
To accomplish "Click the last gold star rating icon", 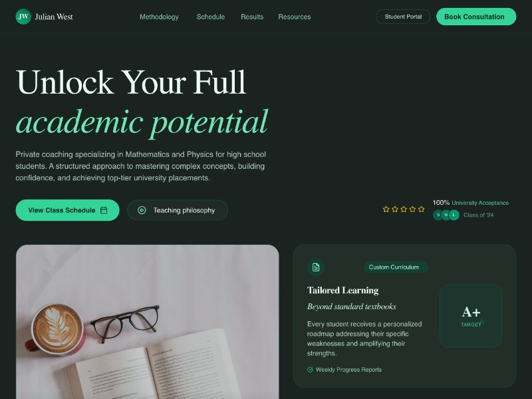I will pos(422,209).
